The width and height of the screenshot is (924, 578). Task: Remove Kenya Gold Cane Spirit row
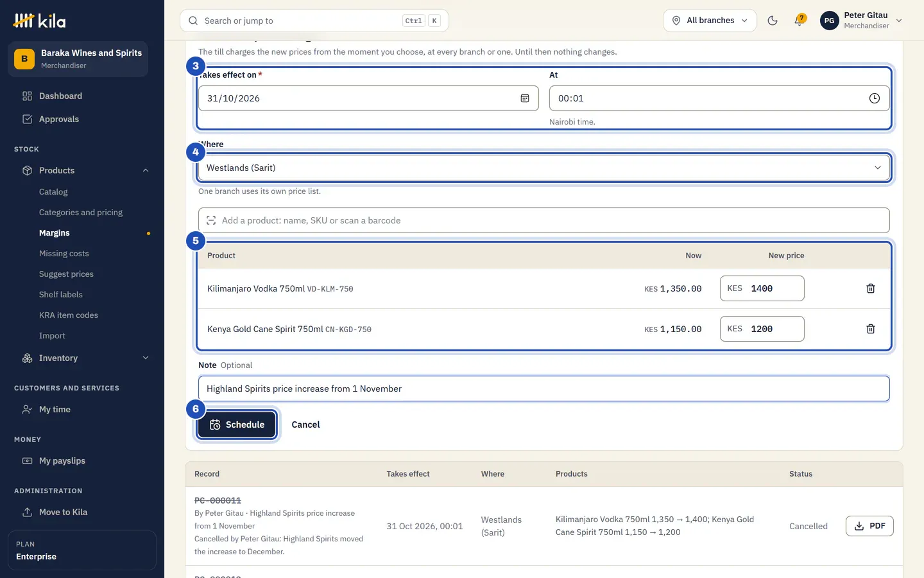[871, 329]
